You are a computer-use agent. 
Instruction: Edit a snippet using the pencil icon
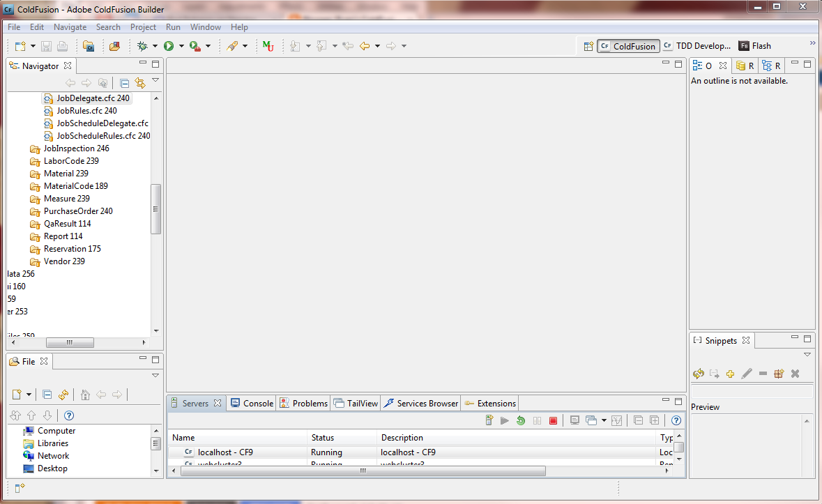coord(747,374)
